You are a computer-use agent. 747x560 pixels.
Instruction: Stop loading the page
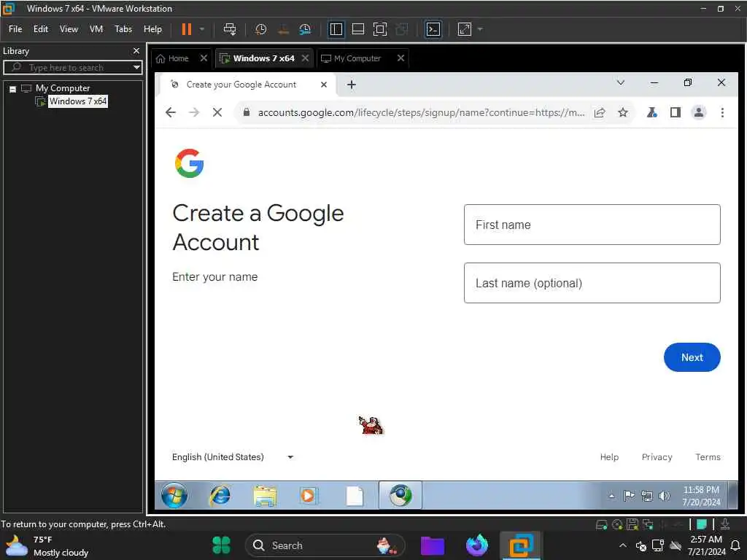tap(217, 112)
